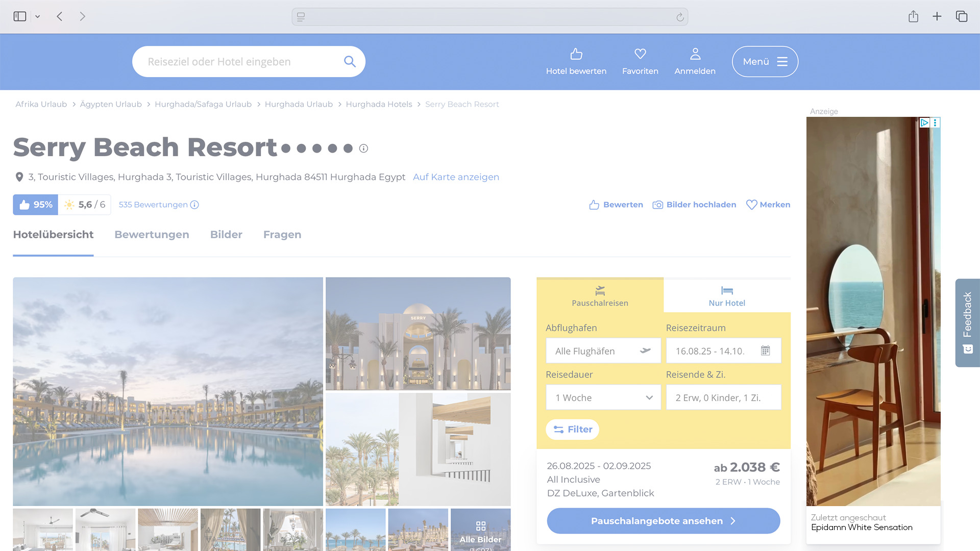Select the Hotelübersicht tab
The width and height of the screenshot is (980, 551).
53,235
